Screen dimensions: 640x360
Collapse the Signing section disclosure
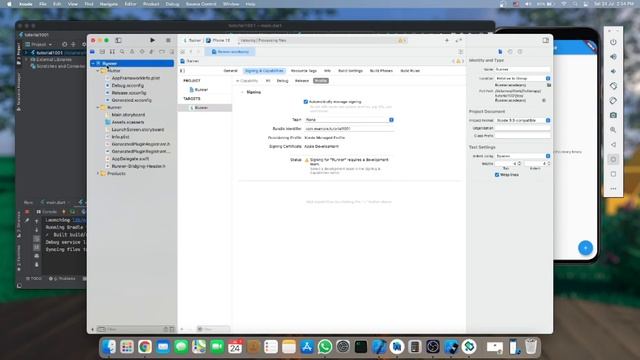pos(242,92)
